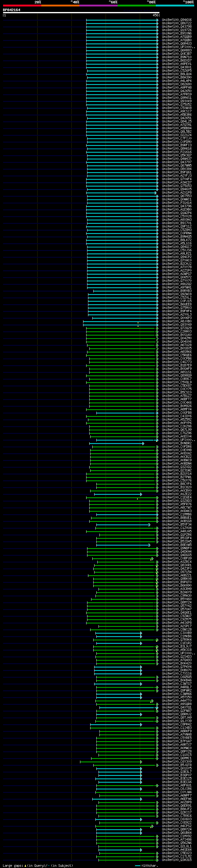Screen dimensions: 197x868
Task: Click hit label UniRef100_C4G773
Action: point(176,362)
